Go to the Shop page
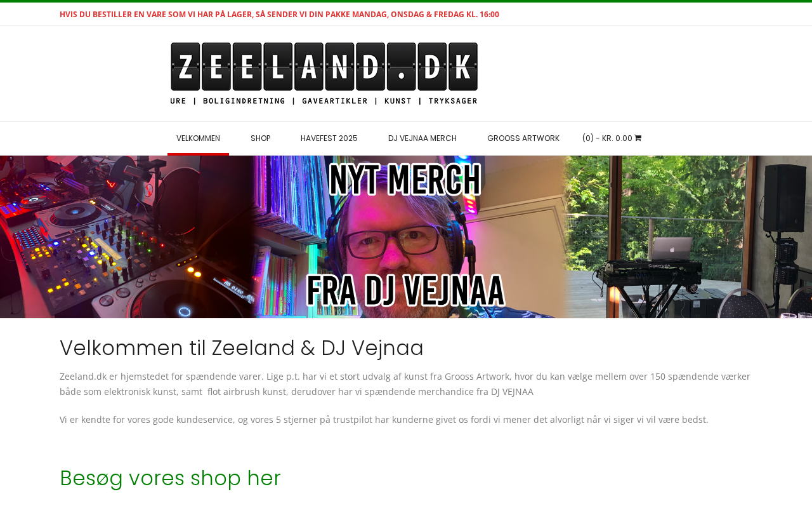The height and width of the screenshot is (508, 812). 261,138
